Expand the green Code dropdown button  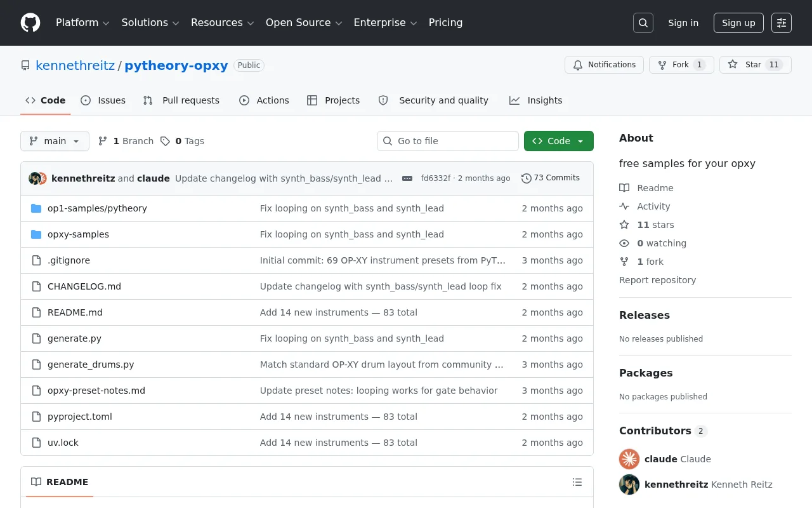point(559,141)
